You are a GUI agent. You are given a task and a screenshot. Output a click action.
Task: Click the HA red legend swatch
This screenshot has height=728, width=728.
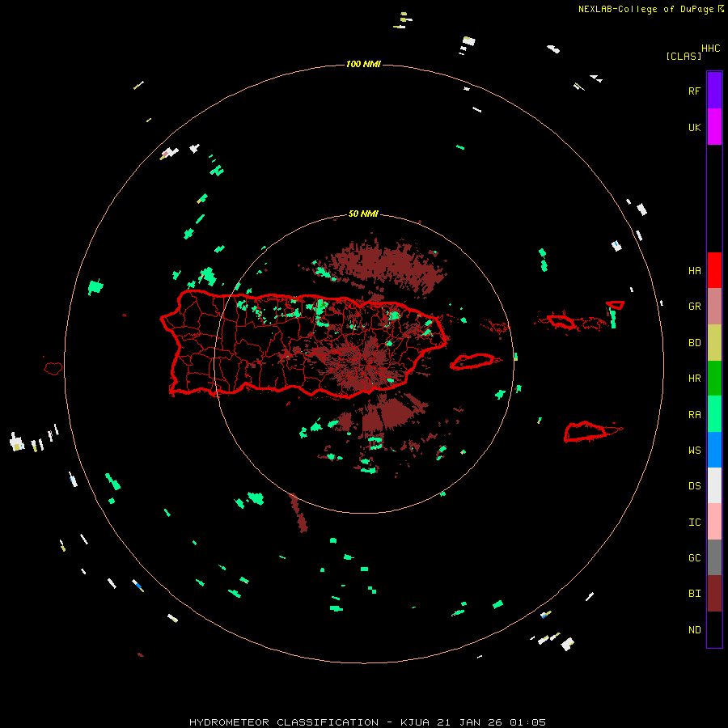[x=714, y=270]
